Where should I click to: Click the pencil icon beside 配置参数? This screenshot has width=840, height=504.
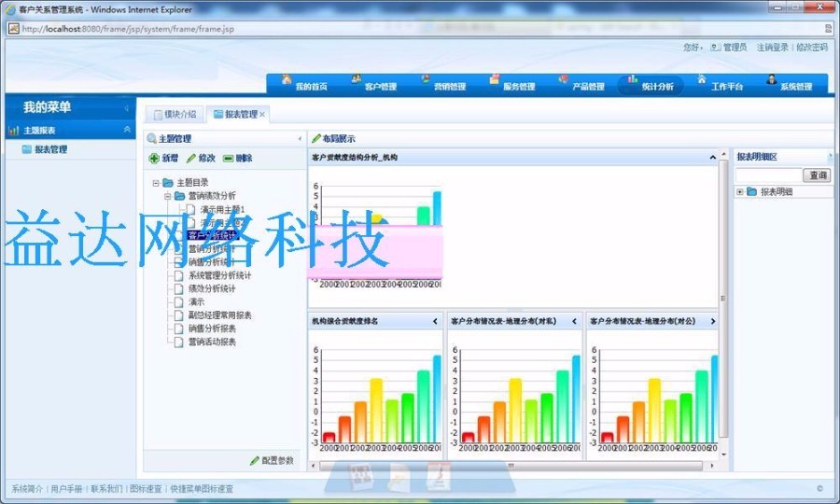click(x=255, y=461)
